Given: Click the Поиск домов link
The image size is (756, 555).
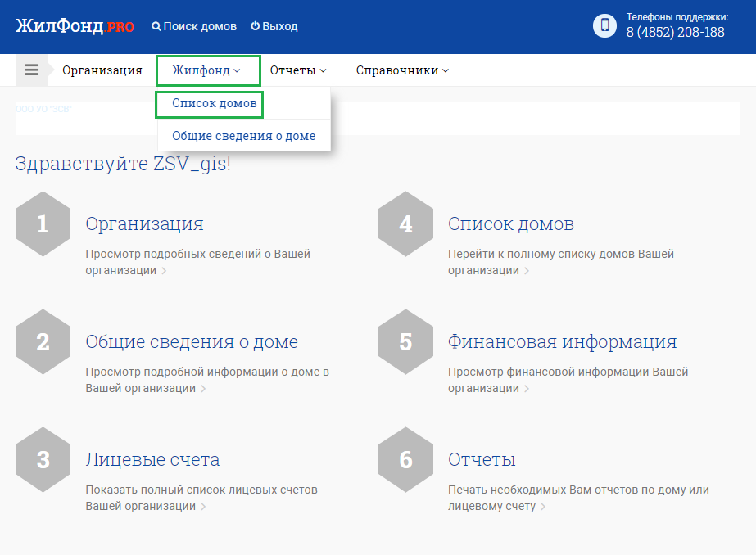Looking at the screenshot, I should pyautogui.click(x=194, y=26).
